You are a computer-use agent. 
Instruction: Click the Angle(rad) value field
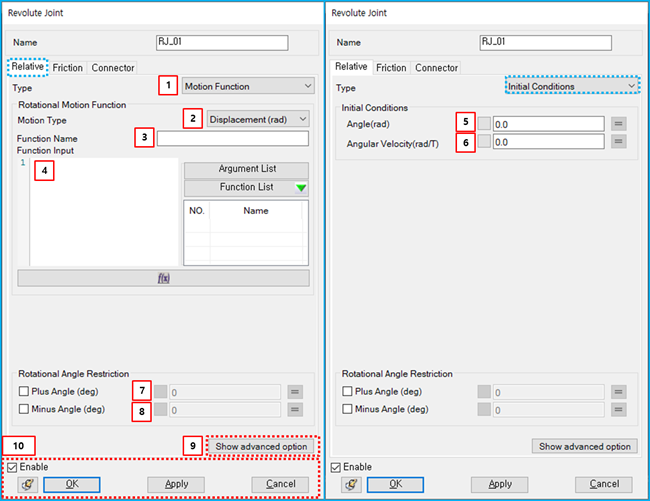pyautogui.click(x=549, y=124)
